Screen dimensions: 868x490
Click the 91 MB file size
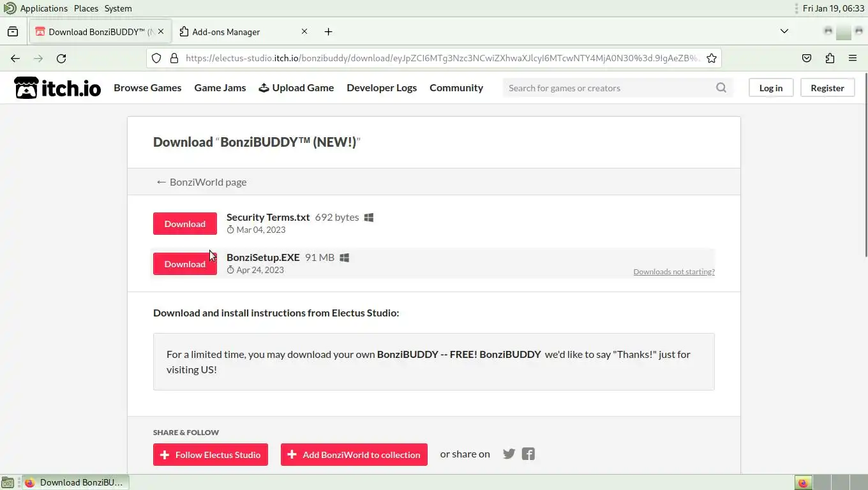click(x=320, y=258)
